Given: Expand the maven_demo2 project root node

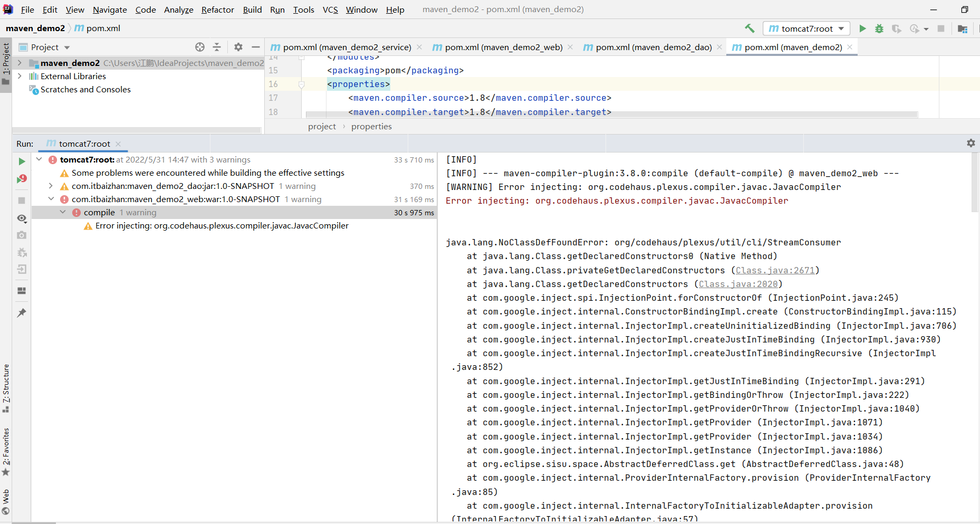Looking at the screenshot, I should coord(20,63).
